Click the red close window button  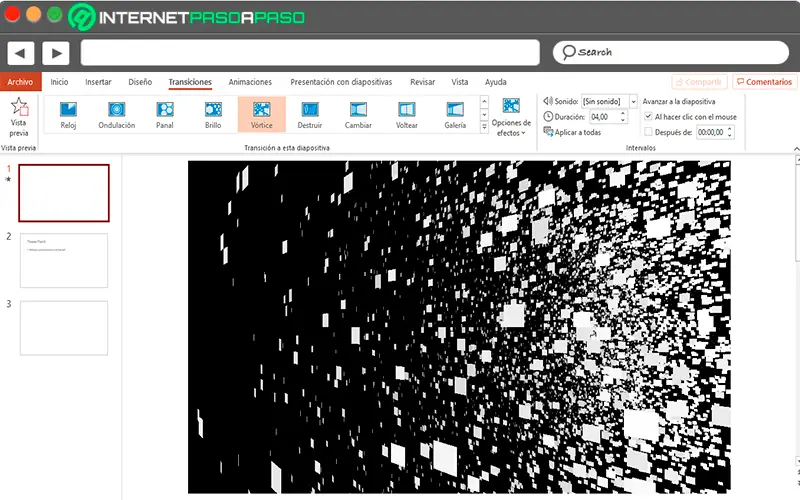12,14
